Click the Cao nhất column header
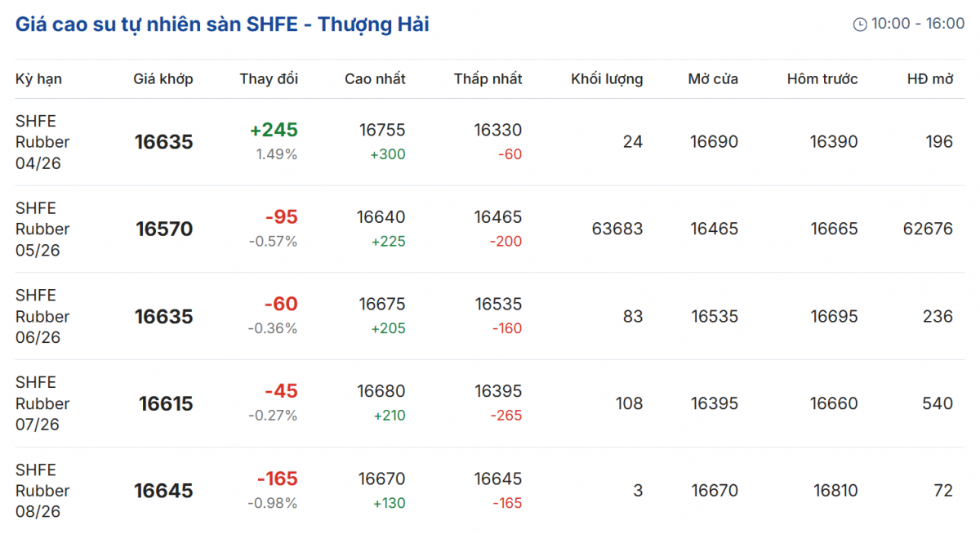This screenshot has height=534, width=980. click(x=375, y=79)
